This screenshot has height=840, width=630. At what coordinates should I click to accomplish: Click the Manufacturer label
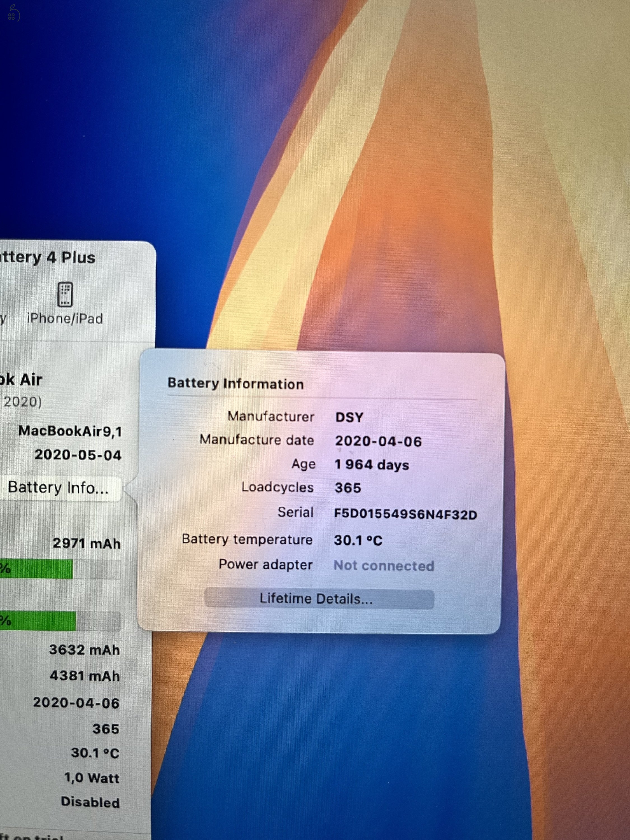click(271, 417)
